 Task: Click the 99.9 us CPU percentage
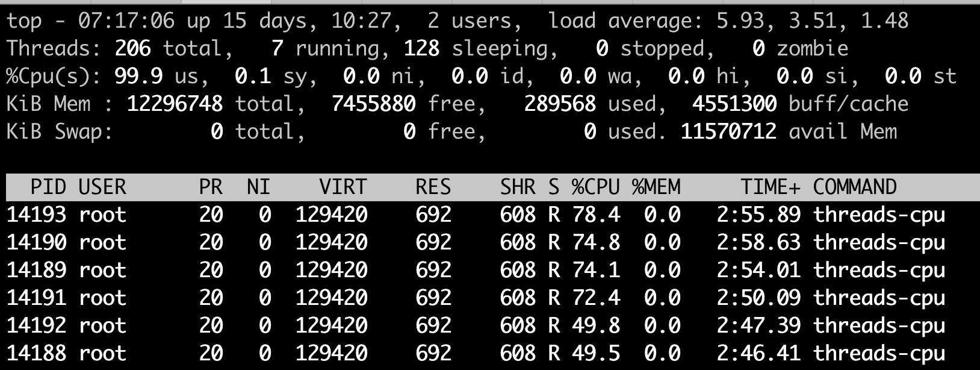pyautogui.click(x=138, y=76)
